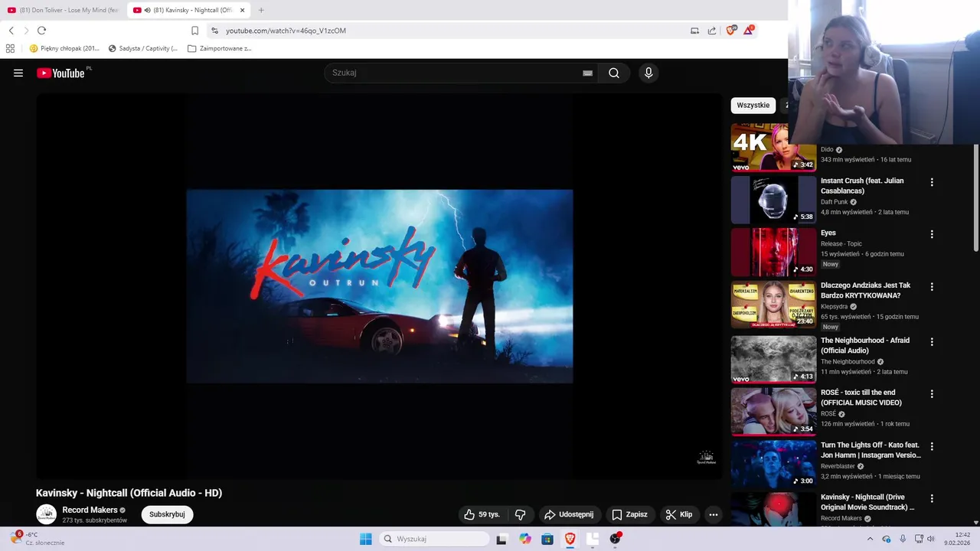
Task: Click the Subskrybuj button
Action: 167,514
